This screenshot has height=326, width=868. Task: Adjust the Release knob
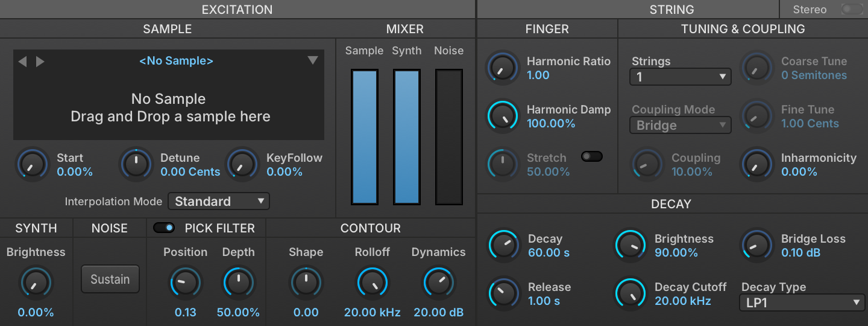pos(503,293)
